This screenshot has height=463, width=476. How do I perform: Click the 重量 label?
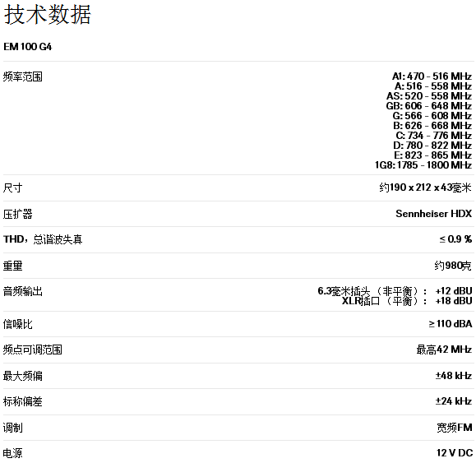13,266
